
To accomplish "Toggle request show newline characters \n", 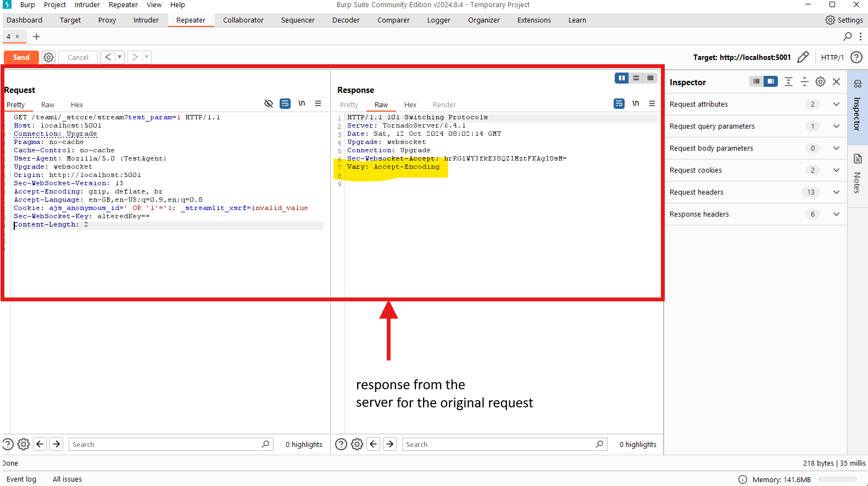I will [302, 103].
